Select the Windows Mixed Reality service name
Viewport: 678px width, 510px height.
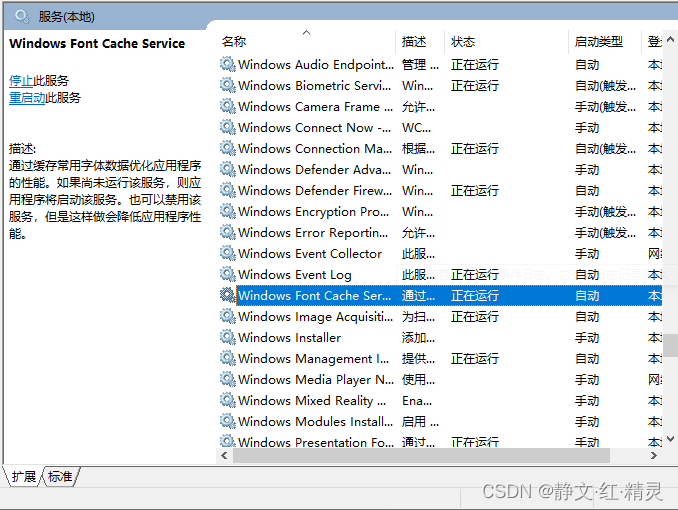[x=312, y=401]
